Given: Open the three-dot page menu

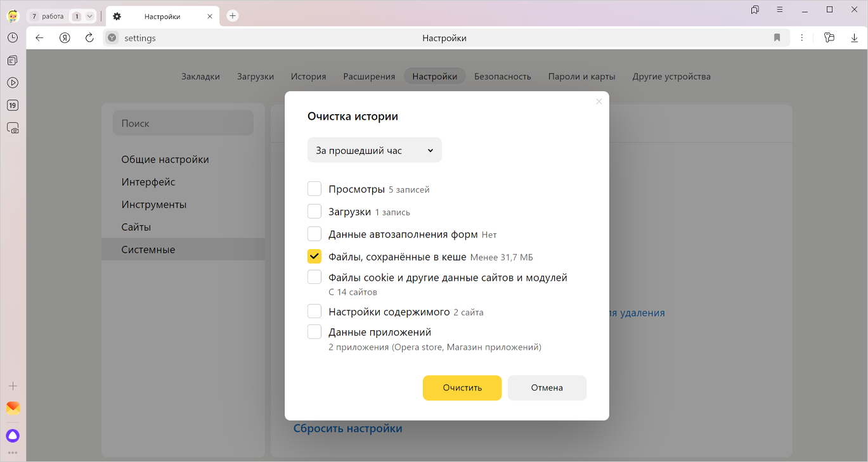Looking at the screenshot, I should (802, 38).
